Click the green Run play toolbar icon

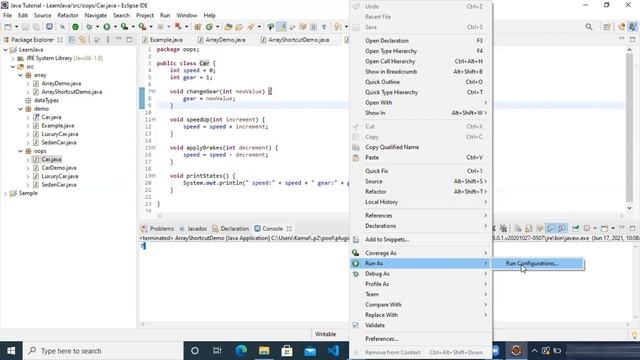pos(107,27)
